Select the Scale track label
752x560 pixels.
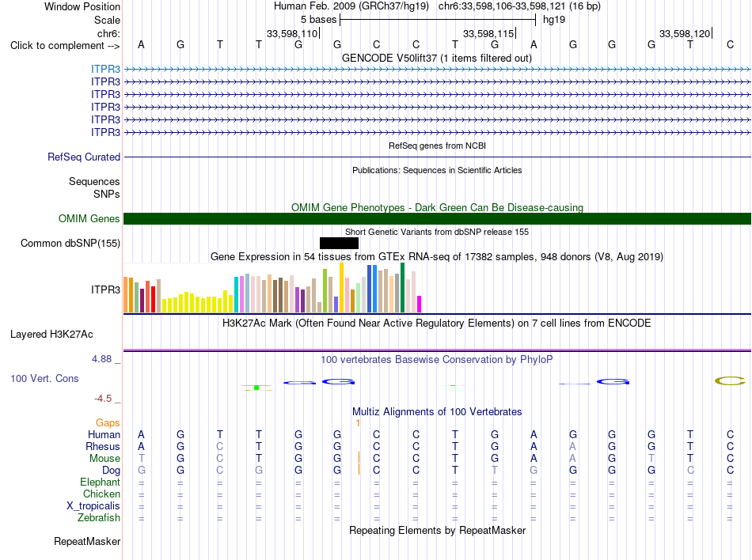[107, 20]
